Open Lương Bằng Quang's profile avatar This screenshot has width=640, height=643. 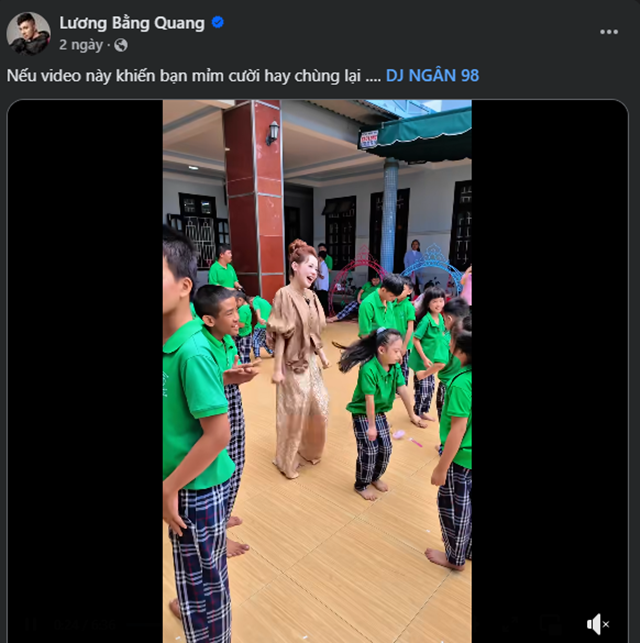coord(28,33)
